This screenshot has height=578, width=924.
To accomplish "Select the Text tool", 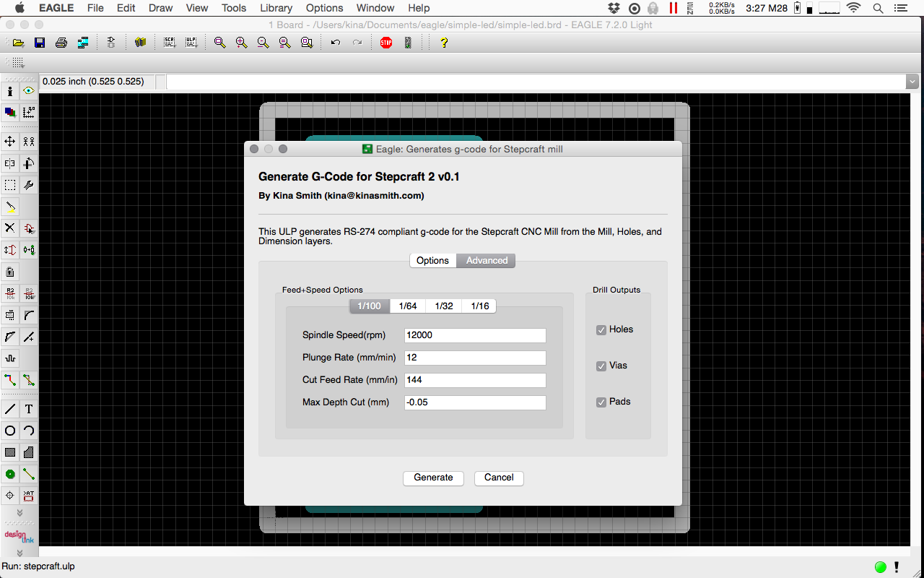I will pyautogui.click(x=28, y=409).
